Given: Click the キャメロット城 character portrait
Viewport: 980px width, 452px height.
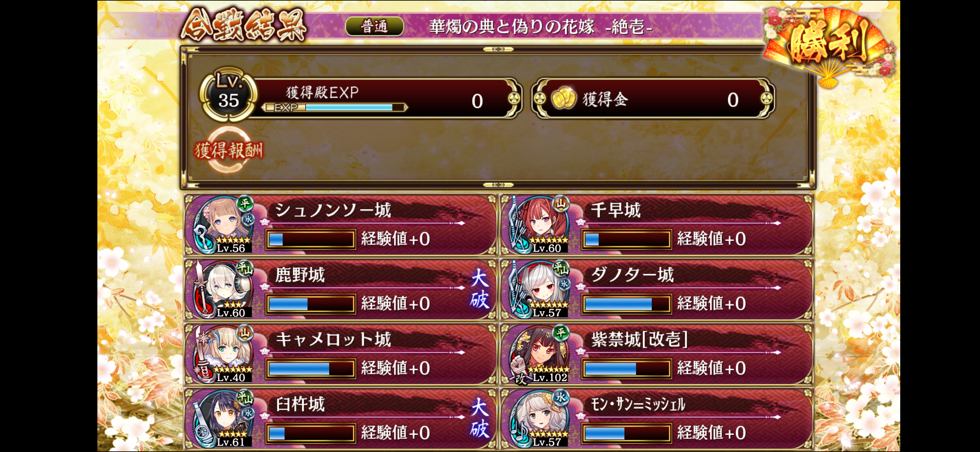Looking at the screenshot, I should coord(223,354).
